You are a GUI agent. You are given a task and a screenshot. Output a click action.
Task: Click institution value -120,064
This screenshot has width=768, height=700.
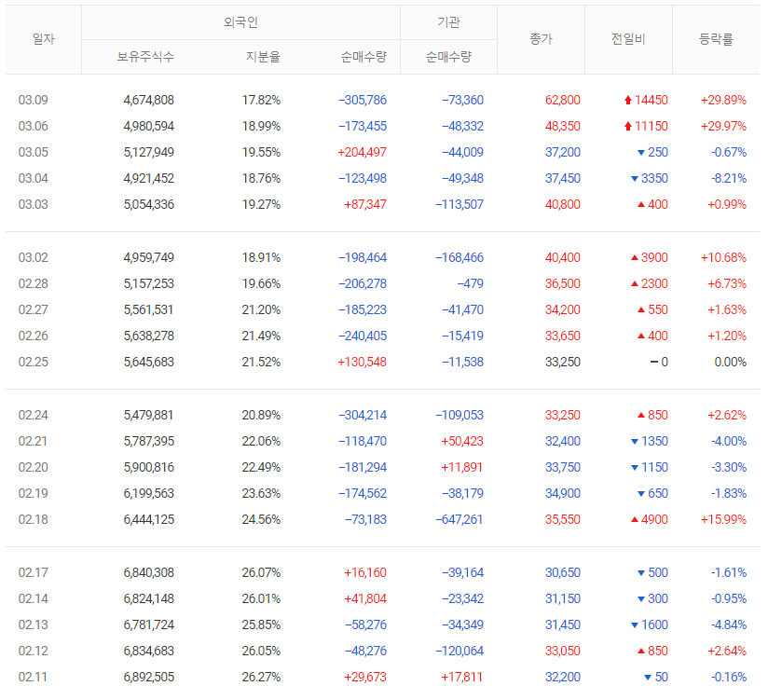[459, 651]
